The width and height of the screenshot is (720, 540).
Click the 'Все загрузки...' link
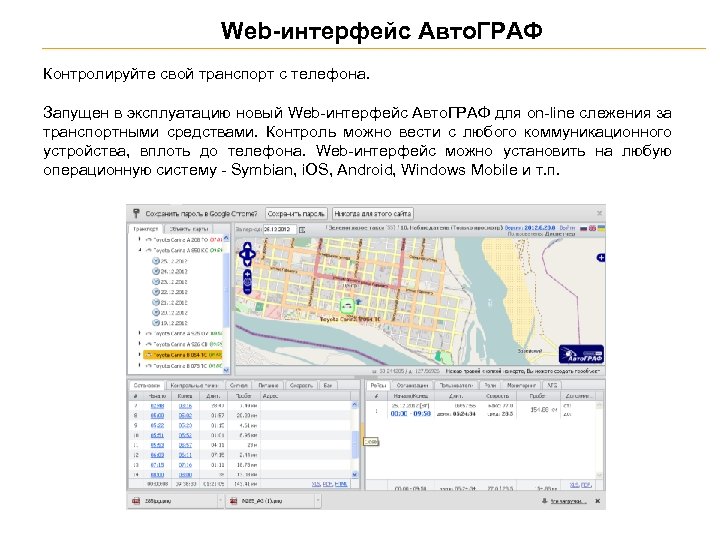[x=568, y=501]
